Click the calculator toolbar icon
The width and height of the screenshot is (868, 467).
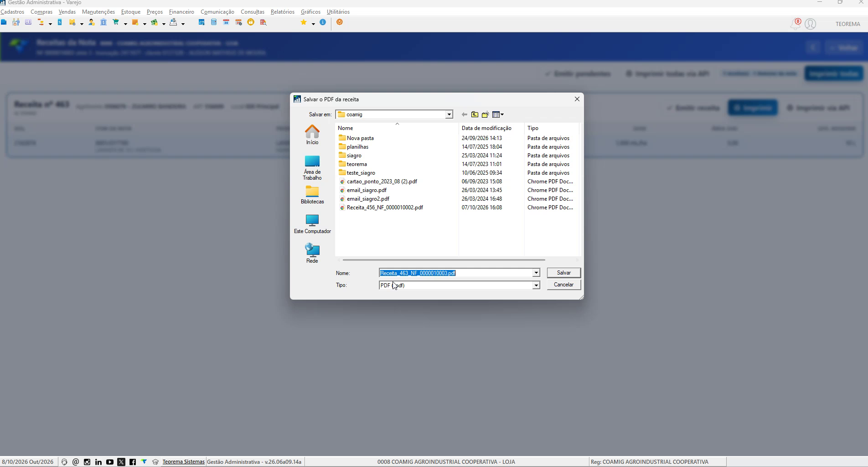214,22
